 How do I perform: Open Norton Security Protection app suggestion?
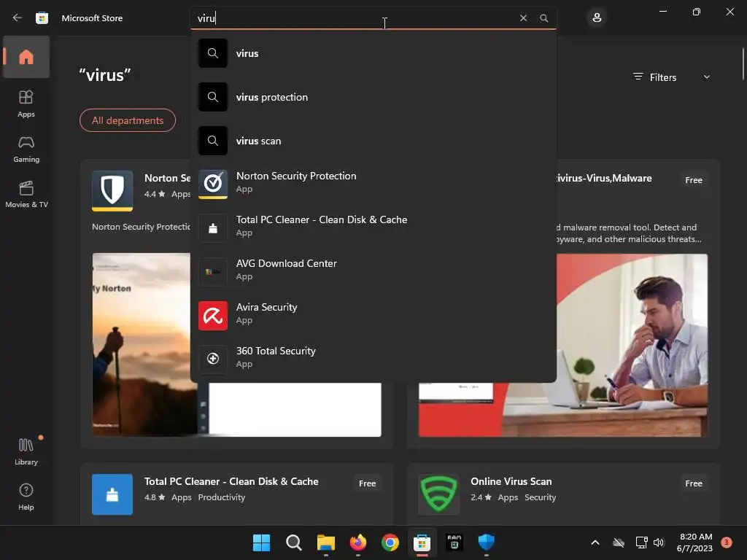point(373,184)
